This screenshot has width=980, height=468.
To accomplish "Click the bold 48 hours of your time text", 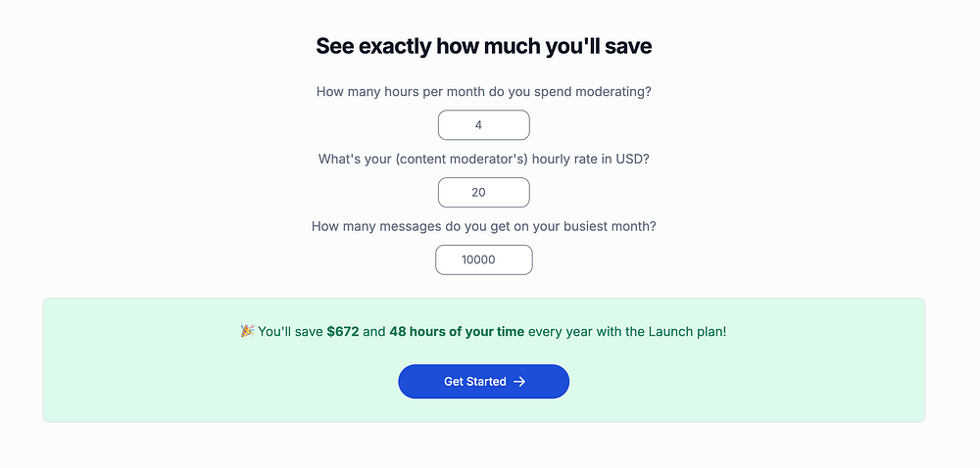I will pos(457,331).
